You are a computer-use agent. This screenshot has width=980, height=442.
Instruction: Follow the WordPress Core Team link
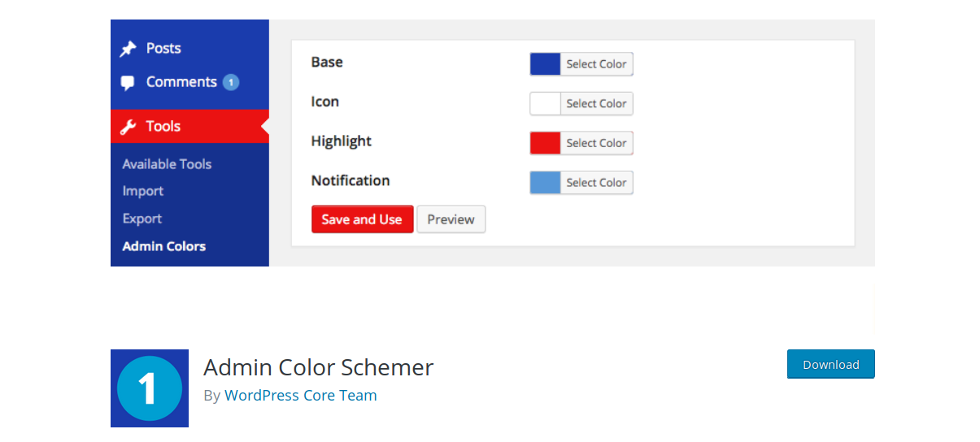point(301,396)
